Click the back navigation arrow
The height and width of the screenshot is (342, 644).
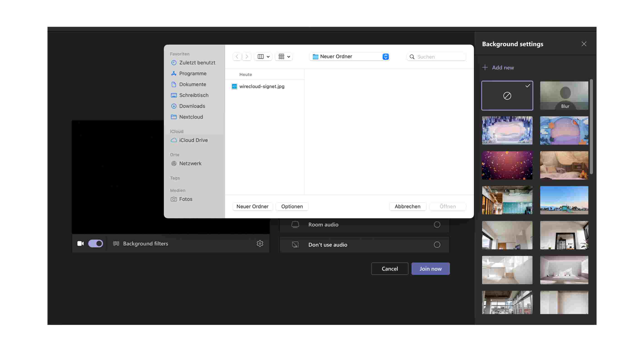237,56
